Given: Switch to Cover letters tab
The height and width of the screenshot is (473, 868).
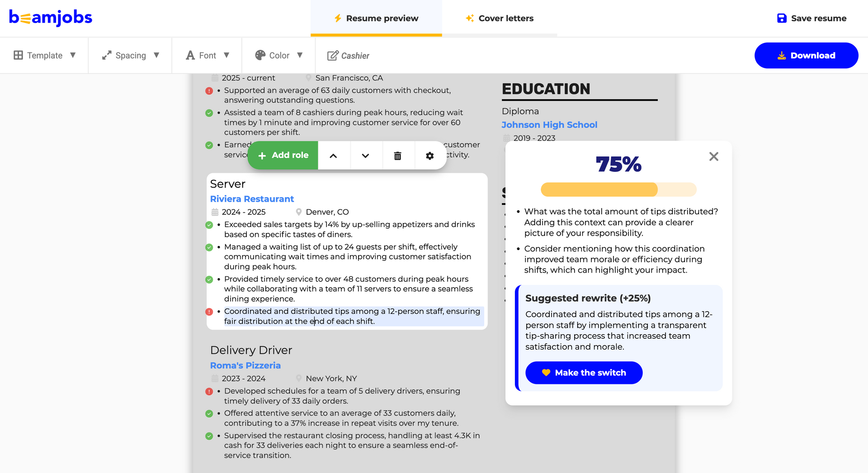Looking at the screenshot, I should point(500,18).
